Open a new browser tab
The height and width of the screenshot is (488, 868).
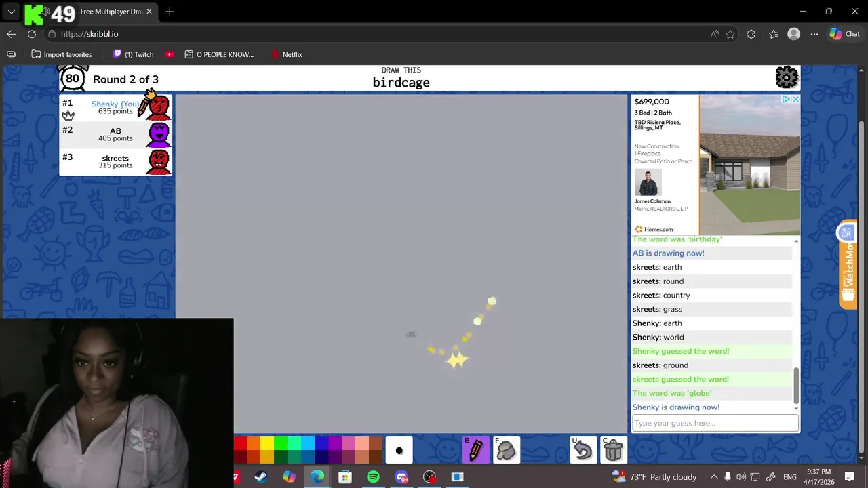[170, 12]
